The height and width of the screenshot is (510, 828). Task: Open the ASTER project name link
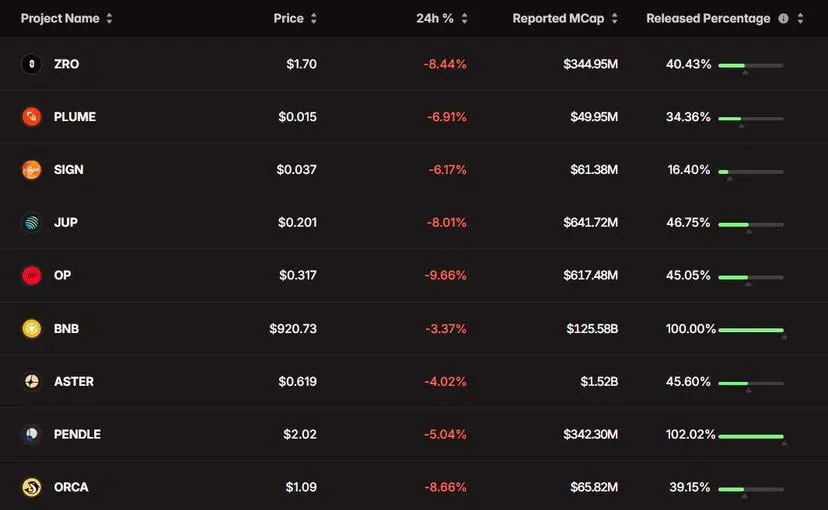pyautogui.click(x=75, y=381)
